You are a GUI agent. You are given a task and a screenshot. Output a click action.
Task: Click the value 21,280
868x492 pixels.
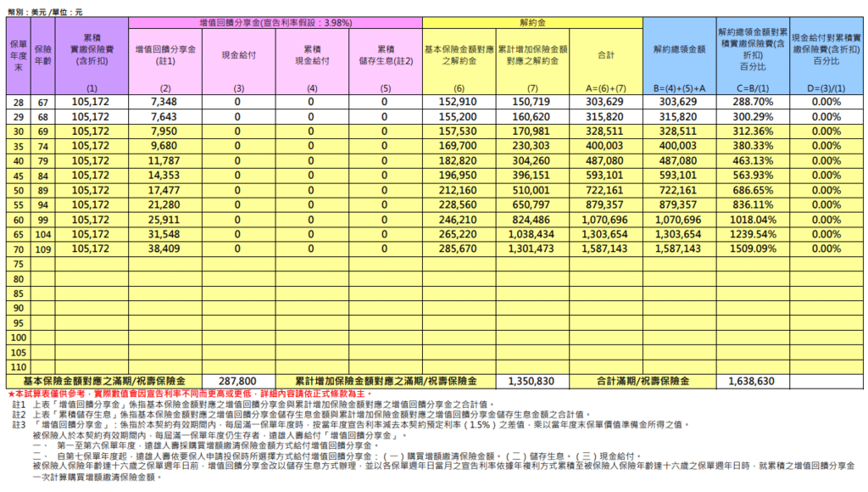point(164,205)
